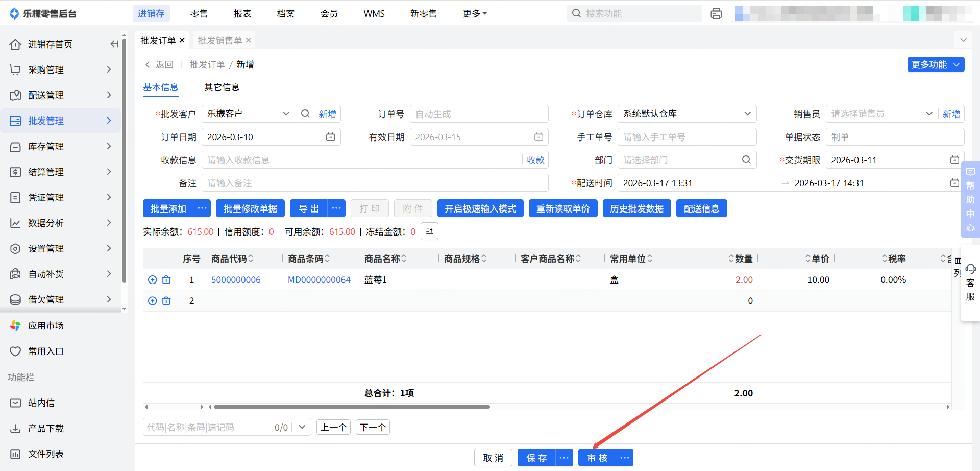Click 开启极速输入模式 button
Image resolution: width=980 pixels, height=471 pixels.
480,208
